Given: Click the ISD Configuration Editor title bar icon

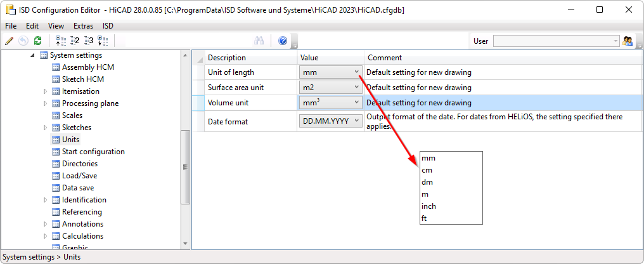Looking at the screenshot, I should point(10,10).
